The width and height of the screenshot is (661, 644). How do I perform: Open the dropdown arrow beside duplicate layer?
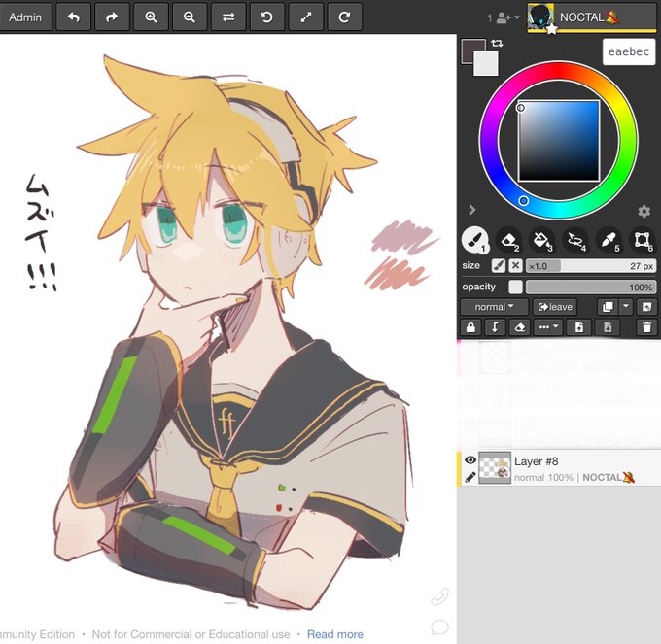click(626, 307)
